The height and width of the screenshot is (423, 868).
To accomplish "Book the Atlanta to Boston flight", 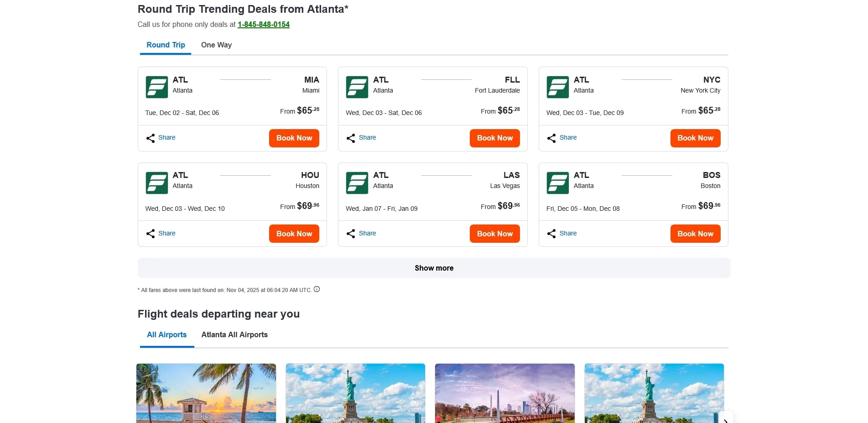I will tap(695, 234).
